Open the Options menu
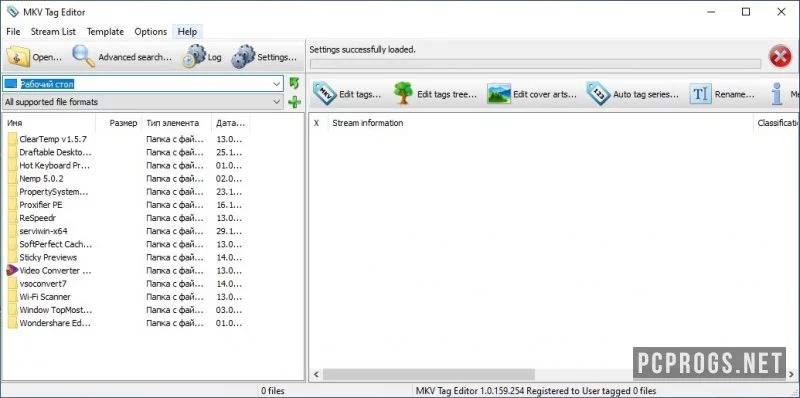Screen dimensions: 800x398 click(x=151, y=32)
